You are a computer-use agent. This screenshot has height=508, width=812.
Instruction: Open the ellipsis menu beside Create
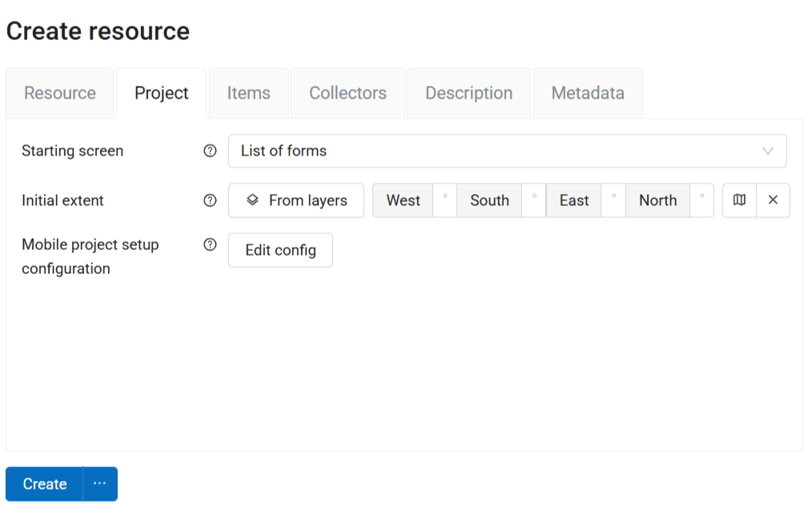pyautogui.click(x=100, y=484)
